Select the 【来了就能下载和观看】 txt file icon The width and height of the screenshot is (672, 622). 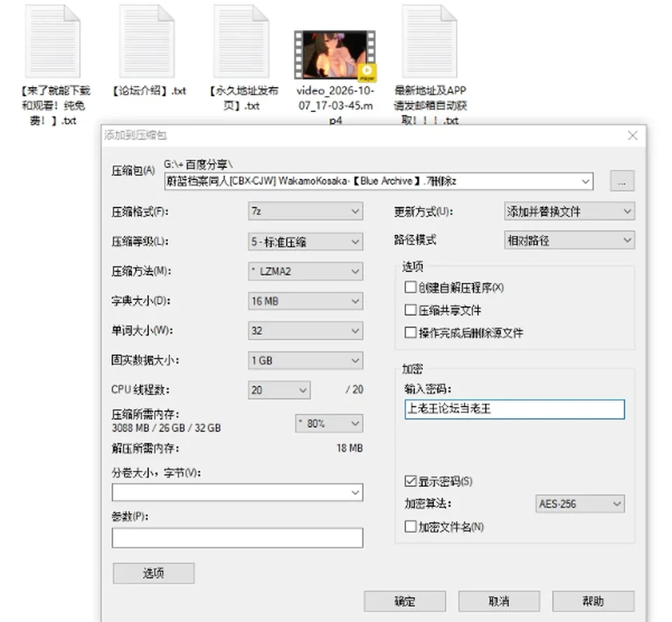52,41
